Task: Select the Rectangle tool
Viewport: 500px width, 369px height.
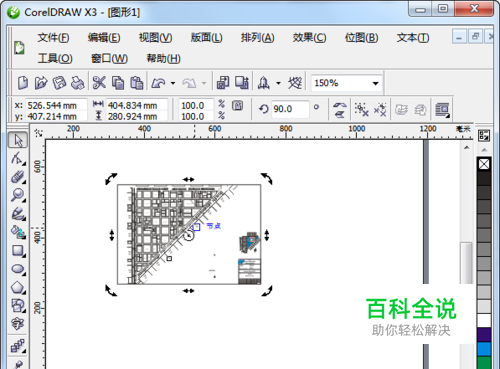Action: tap(18, 251)
